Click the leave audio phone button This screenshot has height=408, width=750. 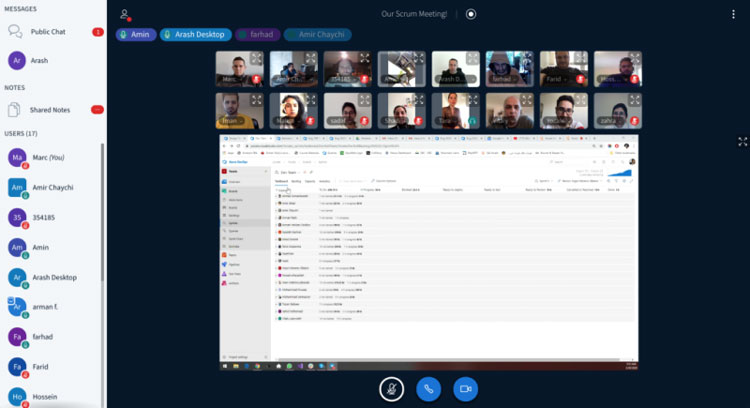tap(429, 388)
